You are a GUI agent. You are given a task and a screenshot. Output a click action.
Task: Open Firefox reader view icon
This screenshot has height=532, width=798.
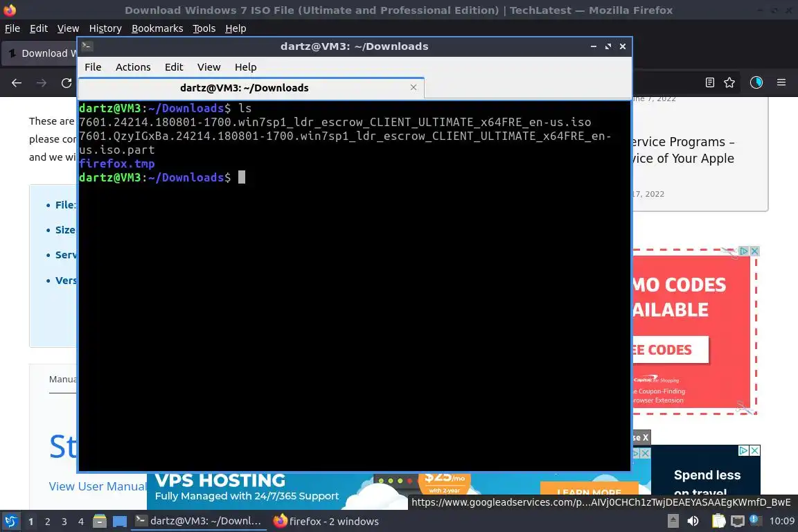[x=710, y=82]
